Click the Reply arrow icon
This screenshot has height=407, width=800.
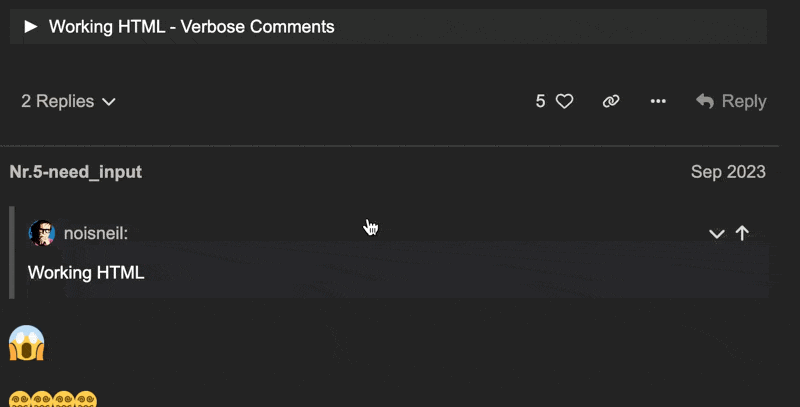pyautogui.click(x=705, y=101)
